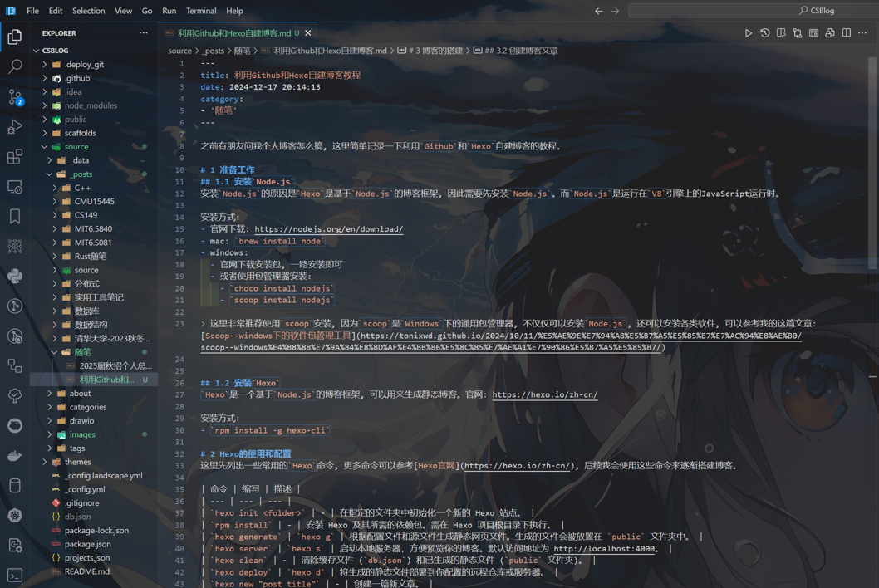Image resolution: width=879 pixels, height=588 pixels.
Task: Open package.json in the explorer
Action: click(x=87, y=544)
